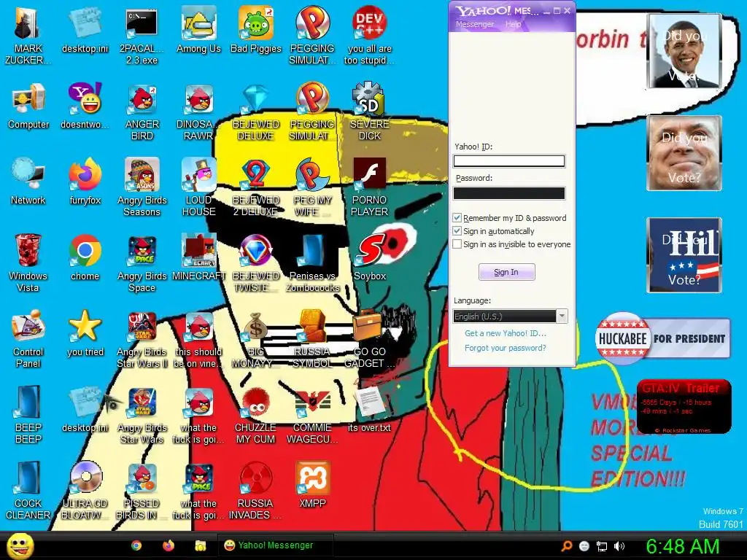Open the DINOSA RAWR icon
Image resolution: width=747 pixels, height=560 pixels.
198,112
